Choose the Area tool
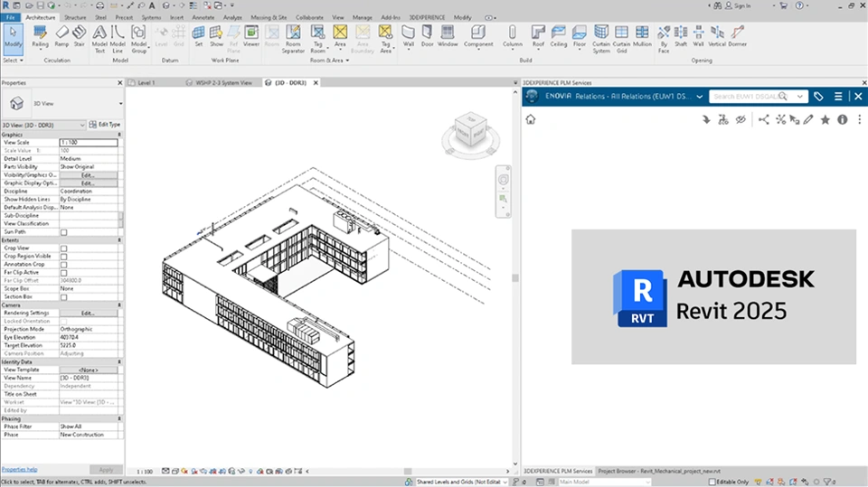 (x=340, y=36)
